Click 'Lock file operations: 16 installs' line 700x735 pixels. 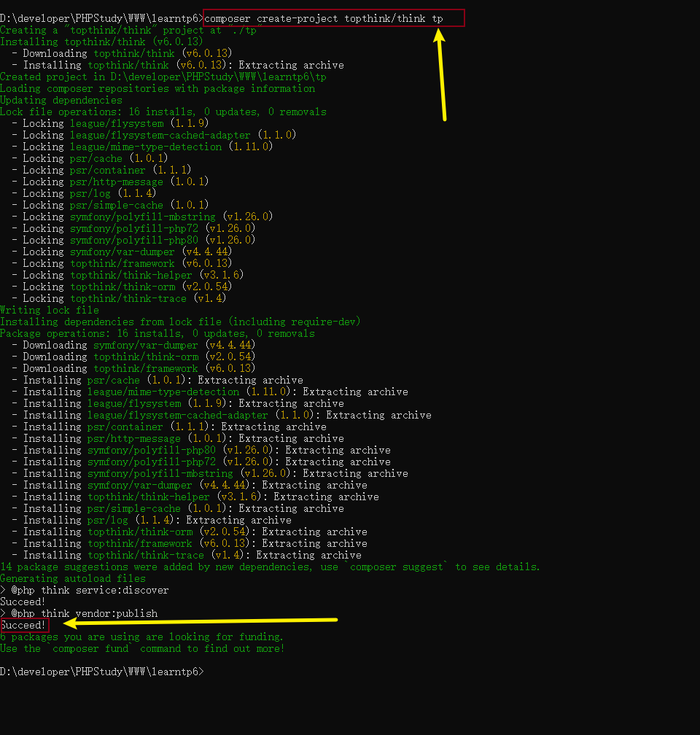tap(163, 112)
